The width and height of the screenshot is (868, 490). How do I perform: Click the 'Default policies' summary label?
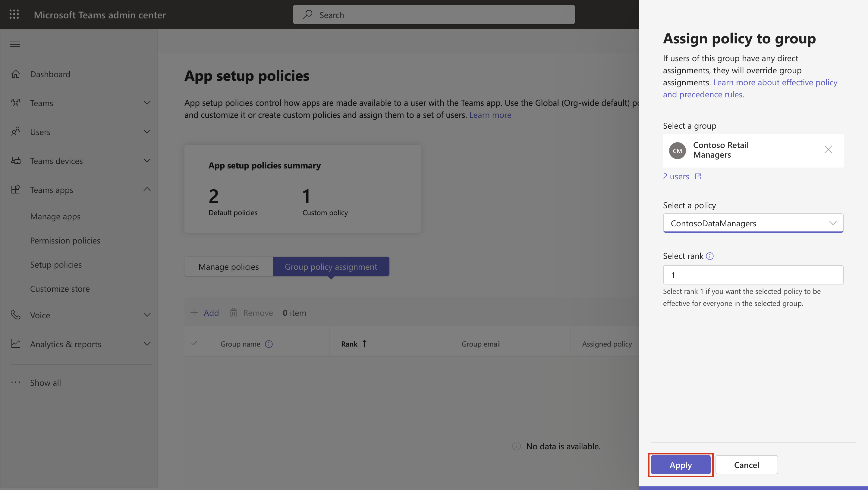tap(233, 212)
